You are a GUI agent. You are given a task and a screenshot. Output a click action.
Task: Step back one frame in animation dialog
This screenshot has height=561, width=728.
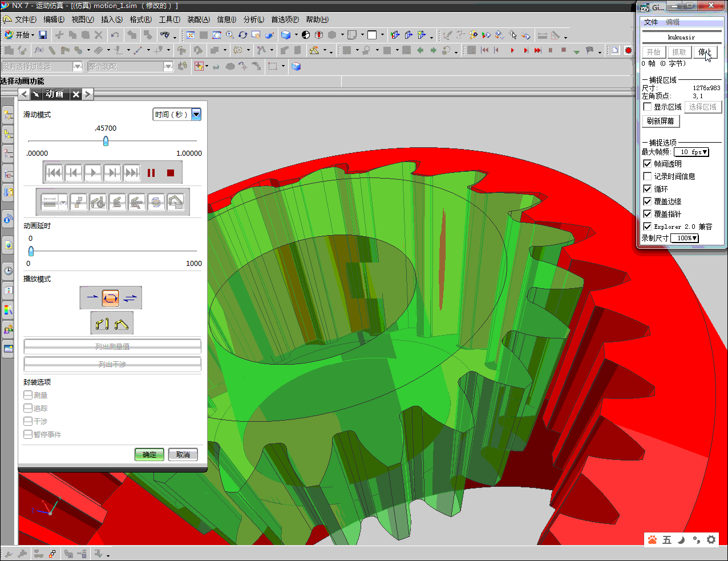74,172
